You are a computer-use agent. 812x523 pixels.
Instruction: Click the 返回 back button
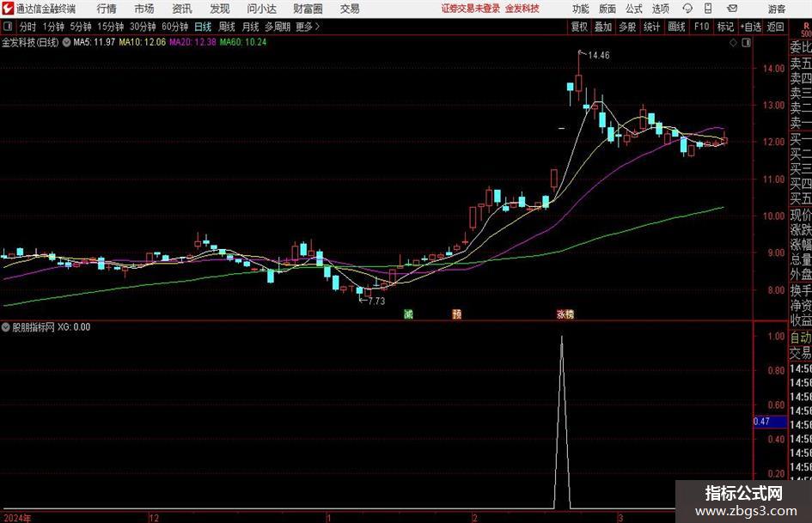click(x=775, y=27)
